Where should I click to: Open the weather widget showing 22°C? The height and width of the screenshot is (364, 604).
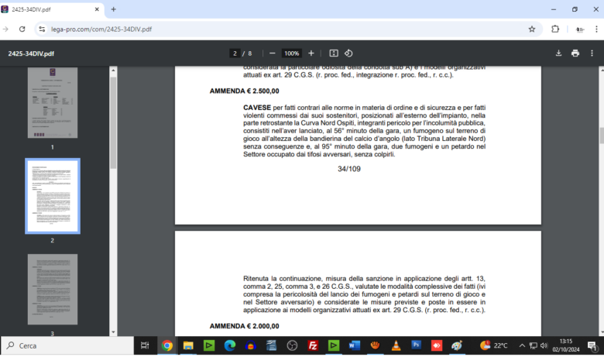(494, 345)
